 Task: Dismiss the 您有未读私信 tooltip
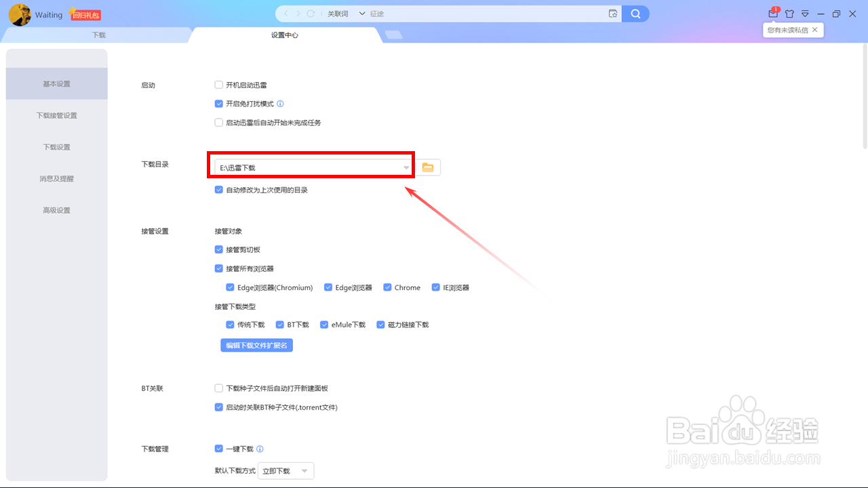(x=814, y=30)
